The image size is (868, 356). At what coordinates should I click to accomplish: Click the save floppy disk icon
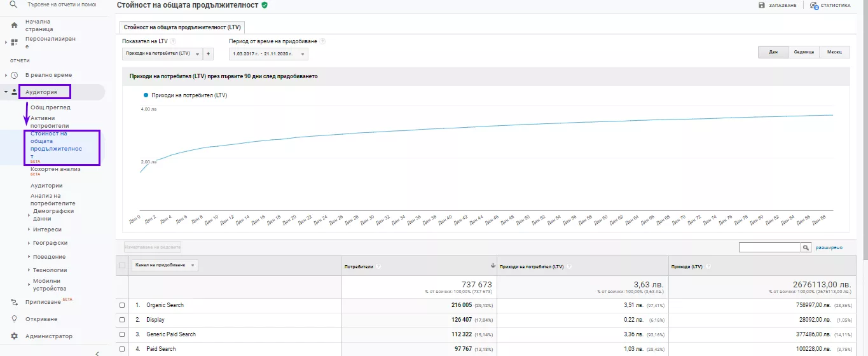[762, 5]
